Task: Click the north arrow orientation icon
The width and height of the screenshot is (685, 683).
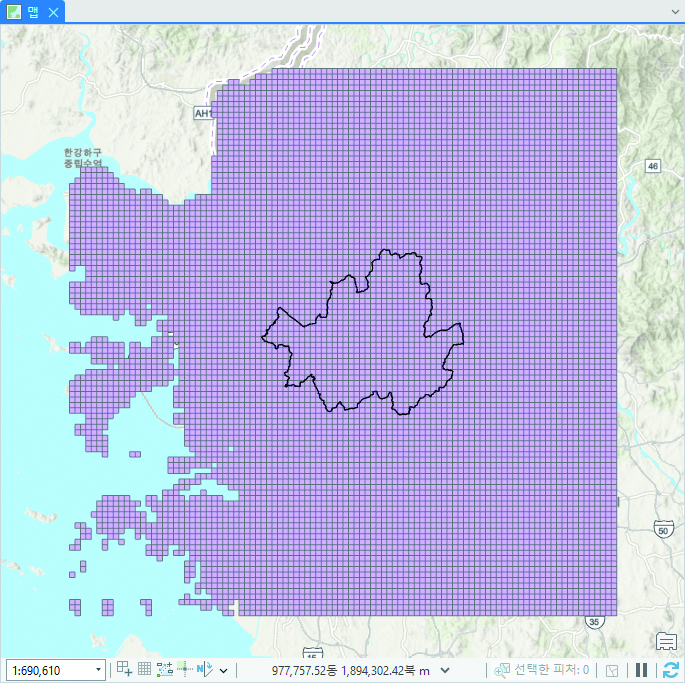Action: (x=203, y=669)
